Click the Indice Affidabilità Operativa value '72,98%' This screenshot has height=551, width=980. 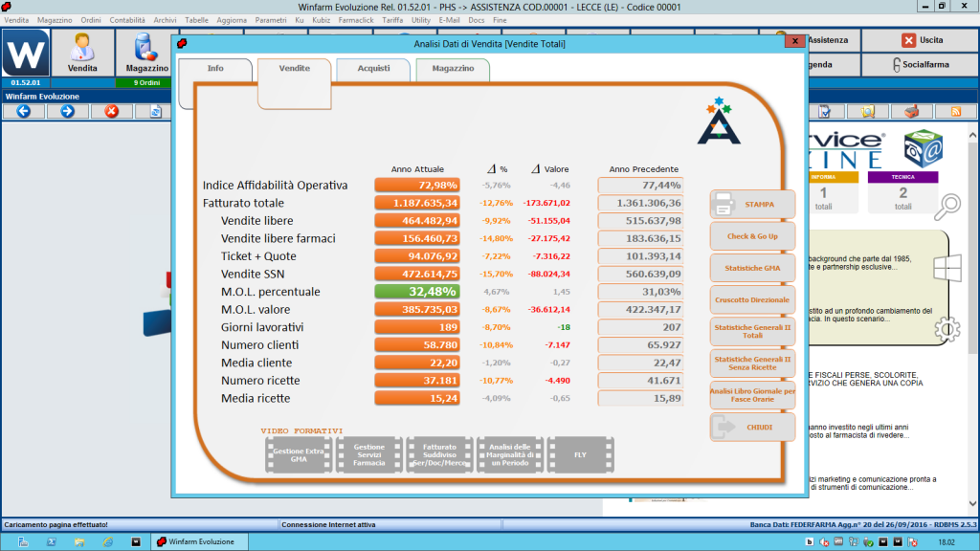point(417,186)
